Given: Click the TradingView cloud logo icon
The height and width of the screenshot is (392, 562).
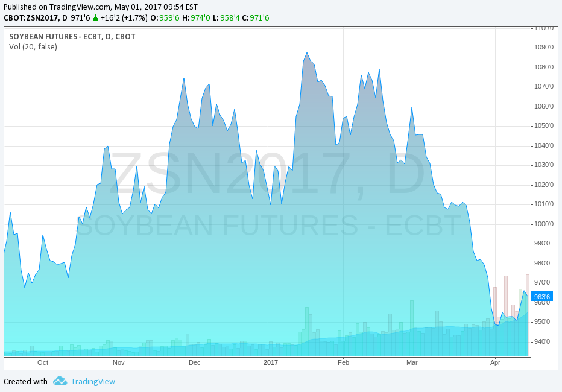Looking at the screenshot, I should pos(60,381).
